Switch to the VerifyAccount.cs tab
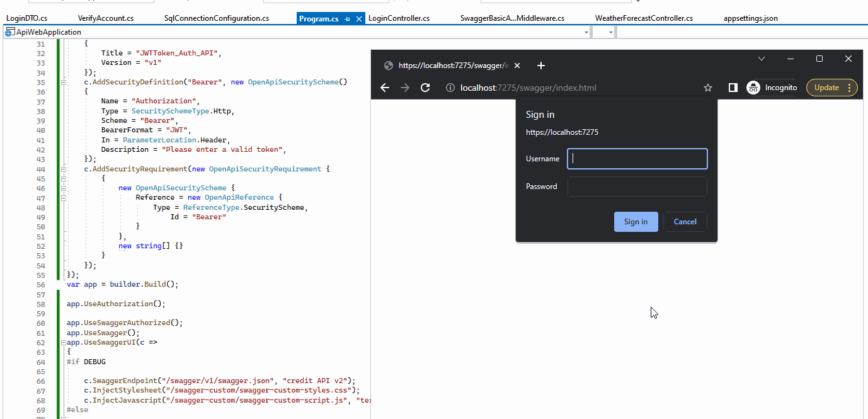Viewport: 868px width, 419px height. click(106, 18)
